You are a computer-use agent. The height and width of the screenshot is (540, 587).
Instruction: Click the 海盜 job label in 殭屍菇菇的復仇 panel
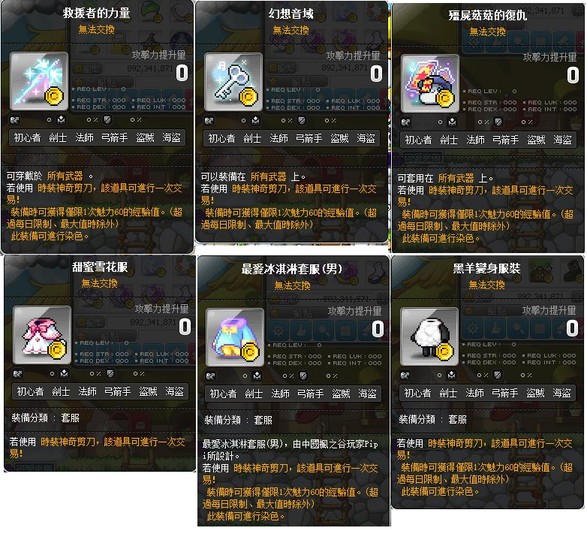(x=562, y=140)
